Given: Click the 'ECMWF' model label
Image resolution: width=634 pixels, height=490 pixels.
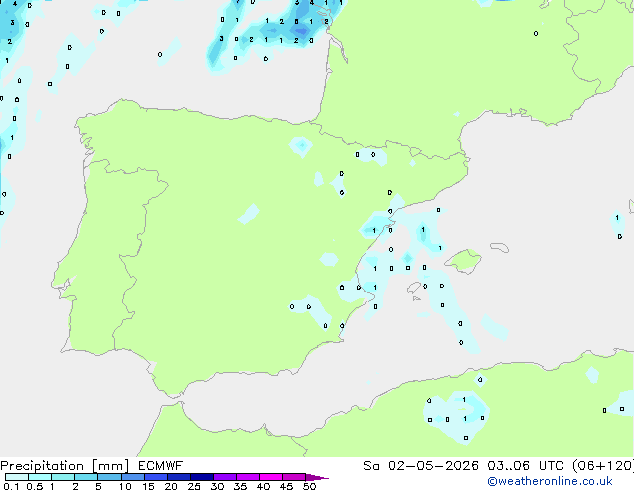Looking at the screenshot, I should click(161, 466).
